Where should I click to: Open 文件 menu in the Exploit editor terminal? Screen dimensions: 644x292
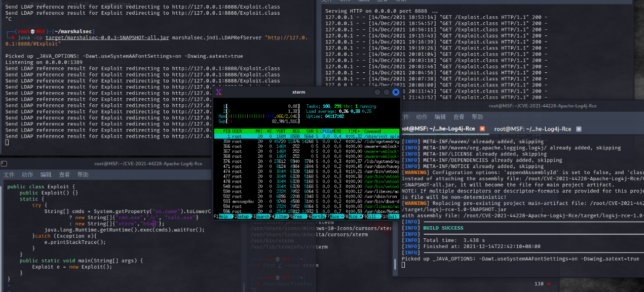pos(9,175)
